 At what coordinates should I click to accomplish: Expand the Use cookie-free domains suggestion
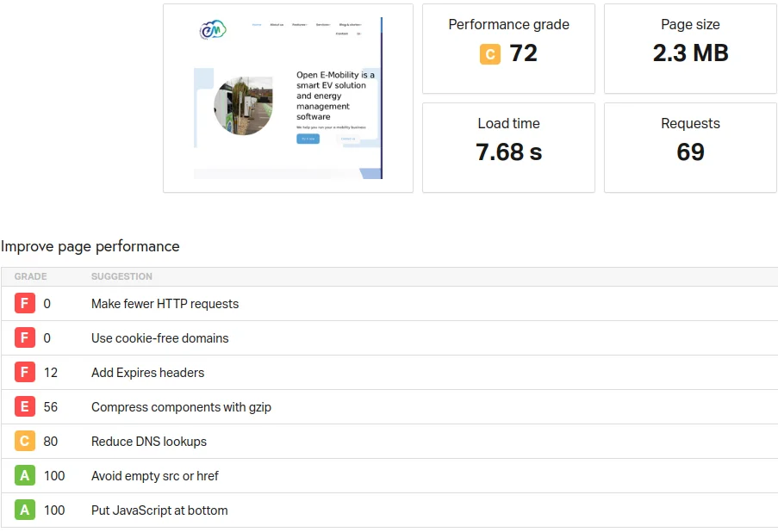click(x=159, y=338)
